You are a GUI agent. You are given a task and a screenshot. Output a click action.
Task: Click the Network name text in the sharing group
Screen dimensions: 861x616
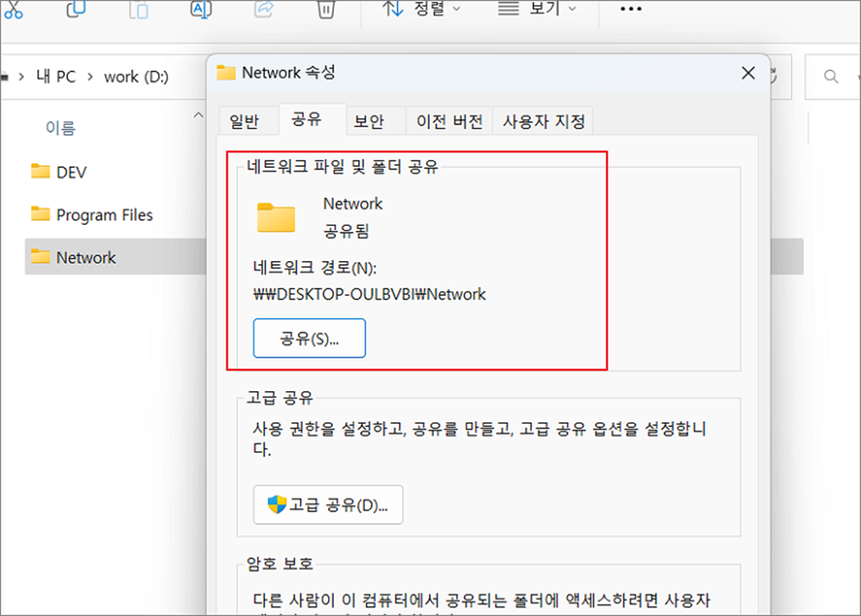click(x=353, y=204)
